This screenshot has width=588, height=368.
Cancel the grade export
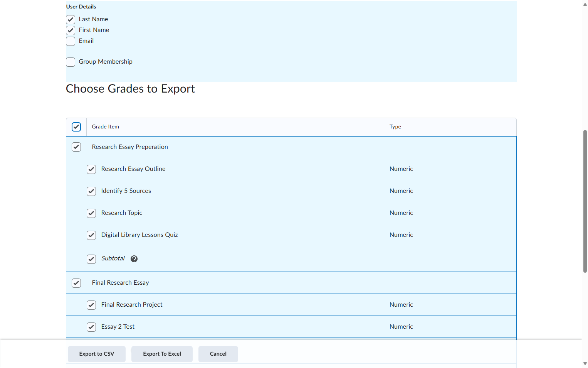[218, 354]
